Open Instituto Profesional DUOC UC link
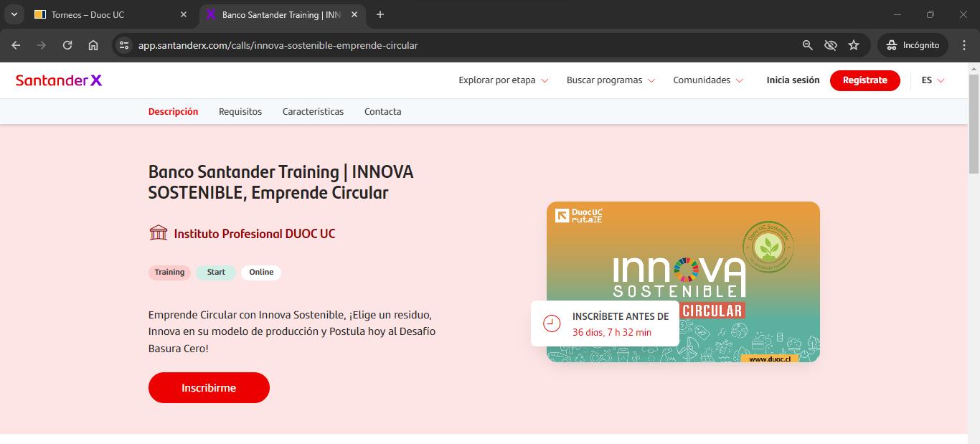 [254, 234]
